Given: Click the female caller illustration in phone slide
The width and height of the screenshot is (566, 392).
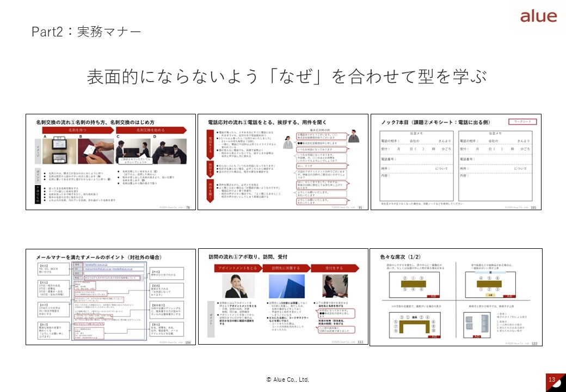Looking at the screenshot, I should pos(288,142).
